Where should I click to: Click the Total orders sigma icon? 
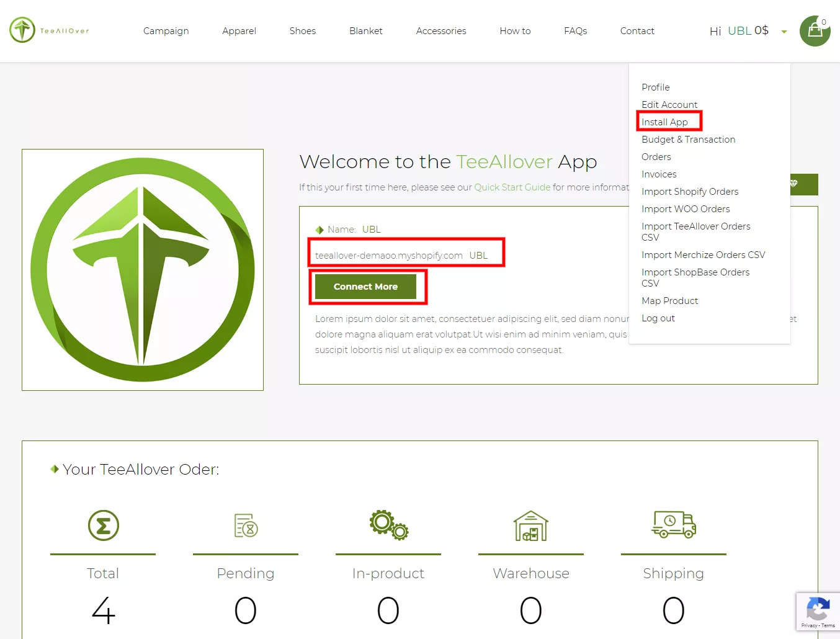pos(103,525)
